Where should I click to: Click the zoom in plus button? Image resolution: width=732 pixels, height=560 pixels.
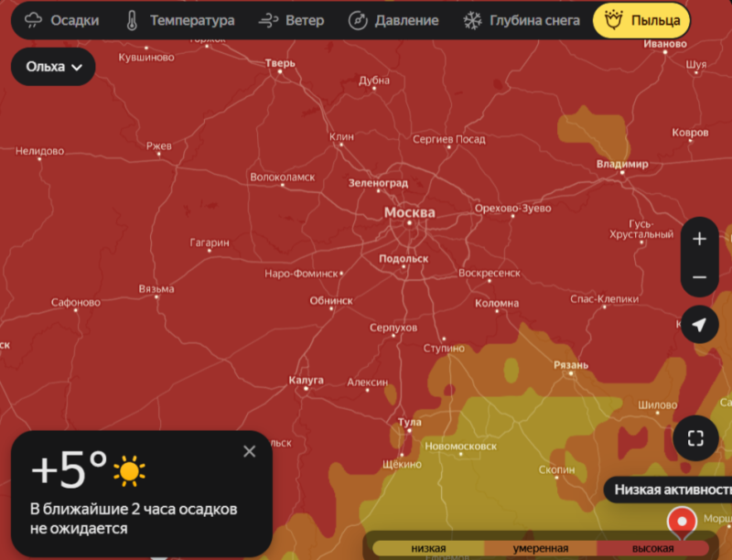tap(700, 240)
